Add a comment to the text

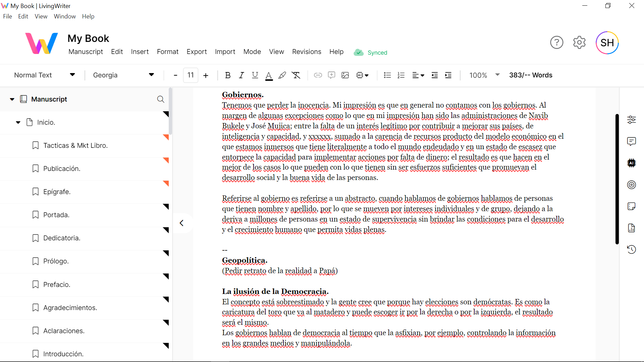(331, 75)
